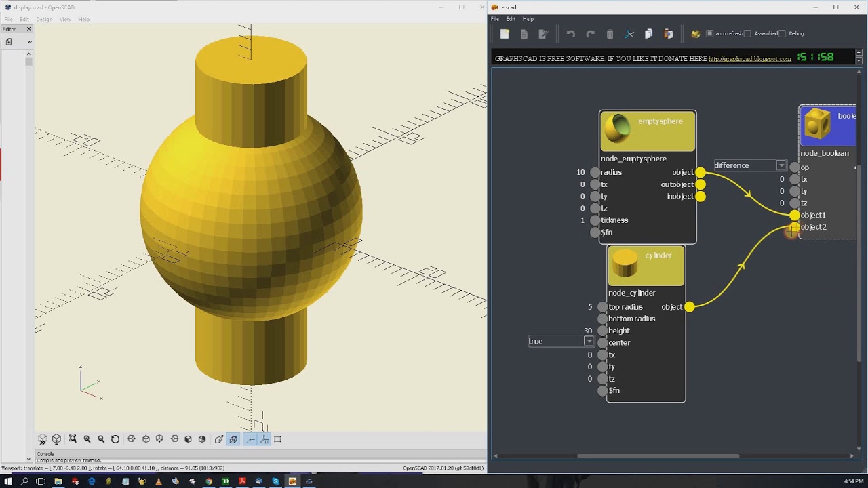Click the golden Refresh render icon in GraphSCAD
The width and height of the screenshot is (868, 488).
point(695,34)
